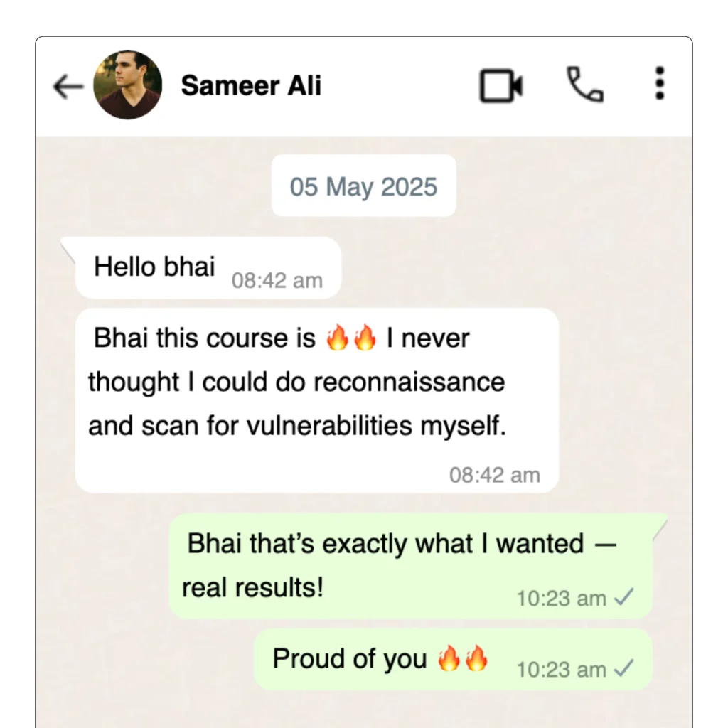
Task: Click the sent checkmark on real results message
Action: click(x=623, y=597)
